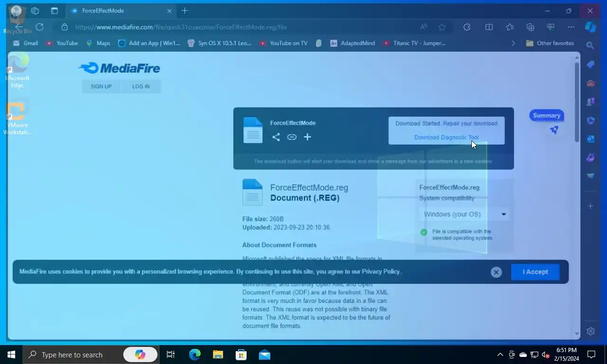607x364 pixels.
Task: Close the ForceEffectMode tab
Action: (x=169, y=10)
